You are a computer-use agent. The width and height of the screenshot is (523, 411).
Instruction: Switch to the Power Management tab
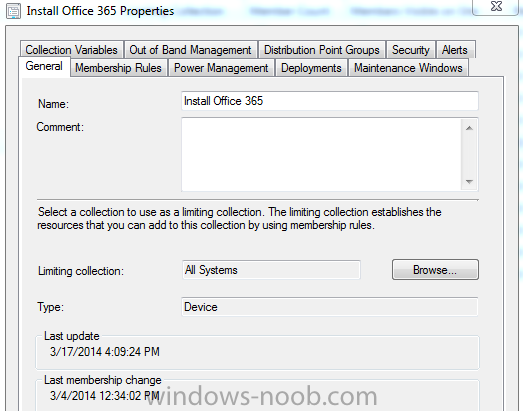click(221, 68)
